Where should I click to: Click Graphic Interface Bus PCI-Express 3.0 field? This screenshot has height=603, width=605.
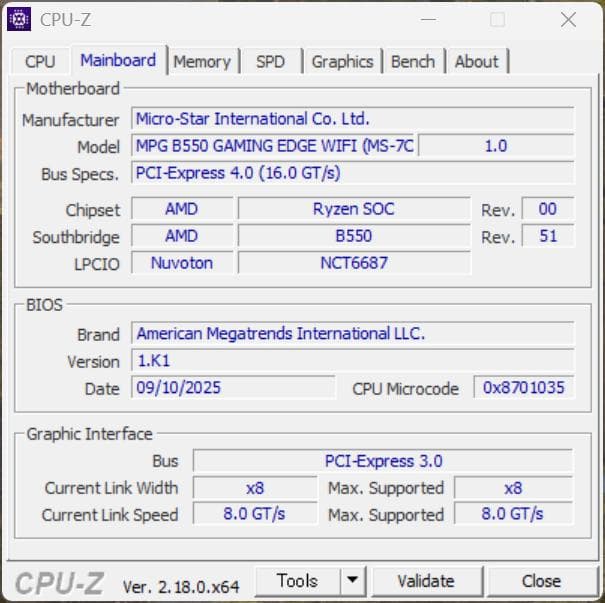tap(383, 461)
